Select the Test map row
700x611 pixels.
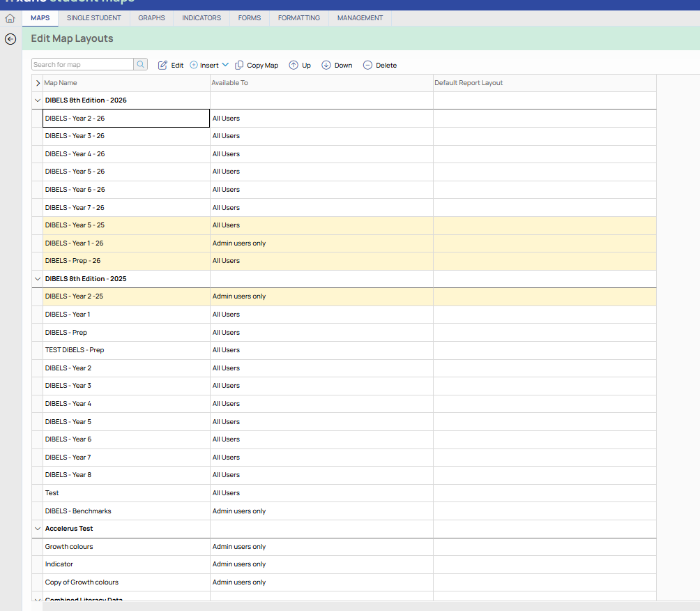coord(344,493)
